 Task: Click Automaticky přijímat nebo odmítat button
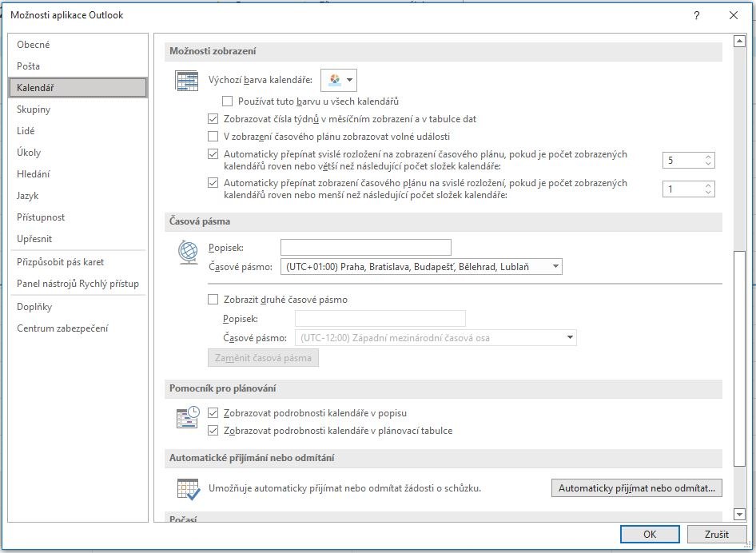[x=636, y=488]
